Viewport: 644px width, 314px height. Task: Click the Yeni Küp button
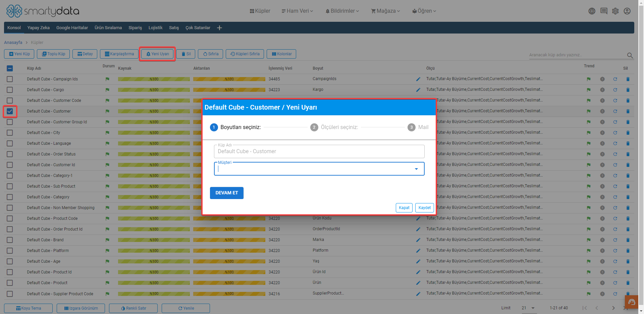pos(19,54)
